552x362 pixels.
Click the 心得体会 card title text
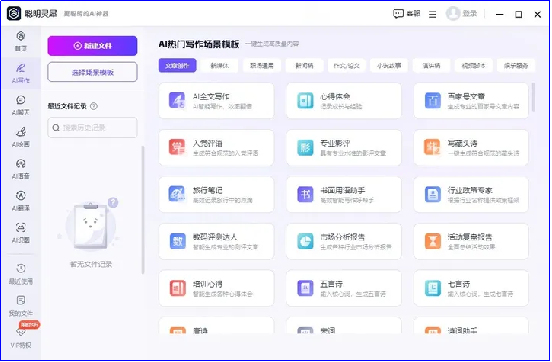335,96
